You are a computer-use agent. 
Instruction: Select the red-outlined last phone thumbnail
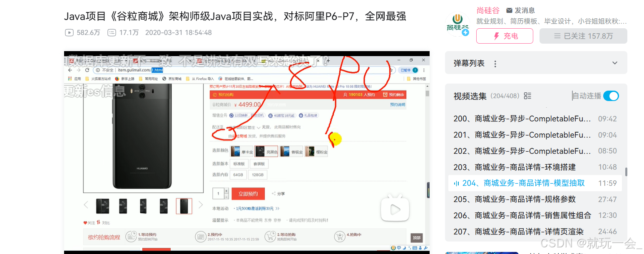(184, 206)
